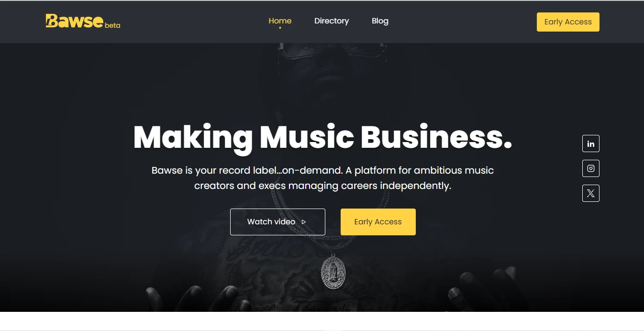Image resolution: width=644 pixels, height=331 pixels.
Task: Click the Making Music Business headline
Action: [322, 137]
